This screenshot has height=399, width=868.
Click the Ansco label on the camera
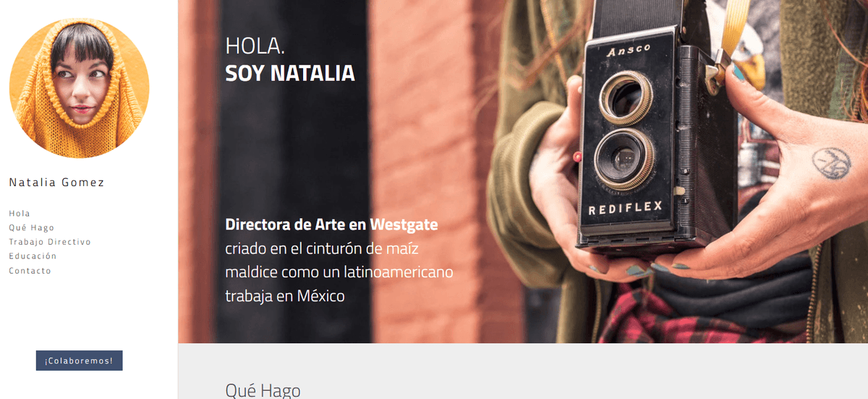(x=629, y=51)
